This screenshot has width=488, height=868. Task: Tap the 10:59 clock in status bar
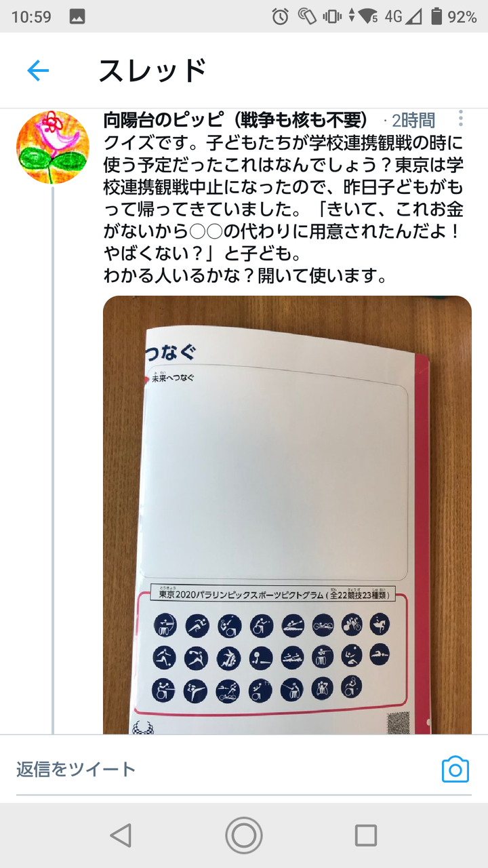[31, 17]
